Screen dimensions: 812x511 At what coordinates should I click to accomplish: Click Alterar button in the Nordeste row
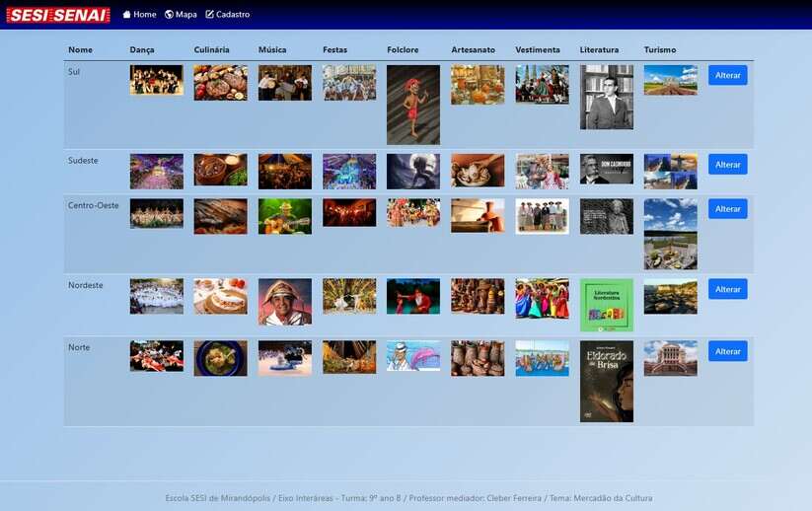click(x=727, y=289)
